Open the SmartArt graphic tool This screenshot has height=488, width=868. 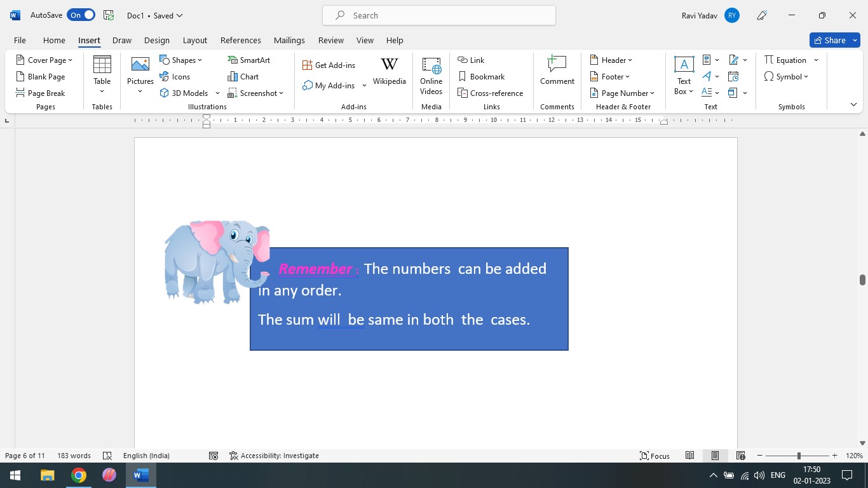click(x=248, y=60)
